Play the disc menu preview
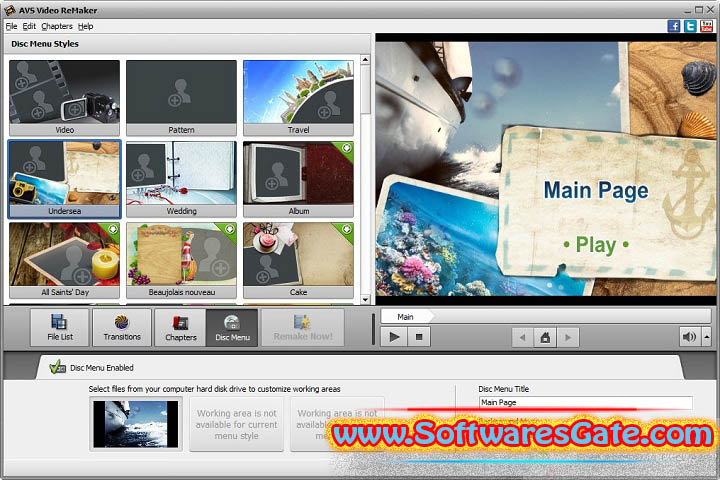720x480 pixels. [394, 337]
